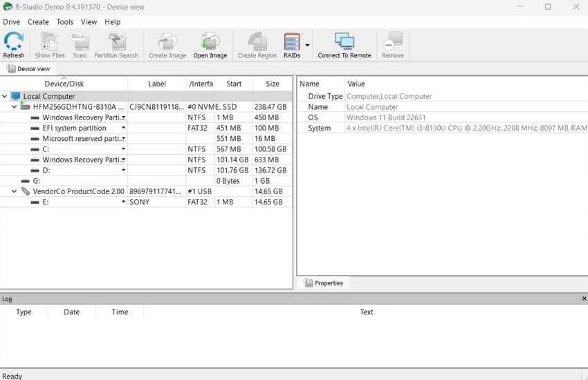This screenshot has width=588, height=380.
Task: Open the View menu
Action: (89, 21)
